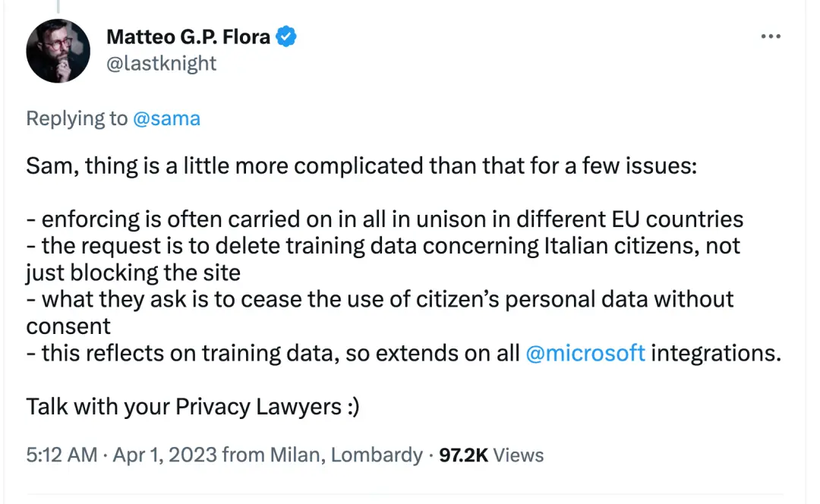This screenshot has width=820, height=504.
Task: Click the Apr 1, 2023 date
Action: [164, 455]
